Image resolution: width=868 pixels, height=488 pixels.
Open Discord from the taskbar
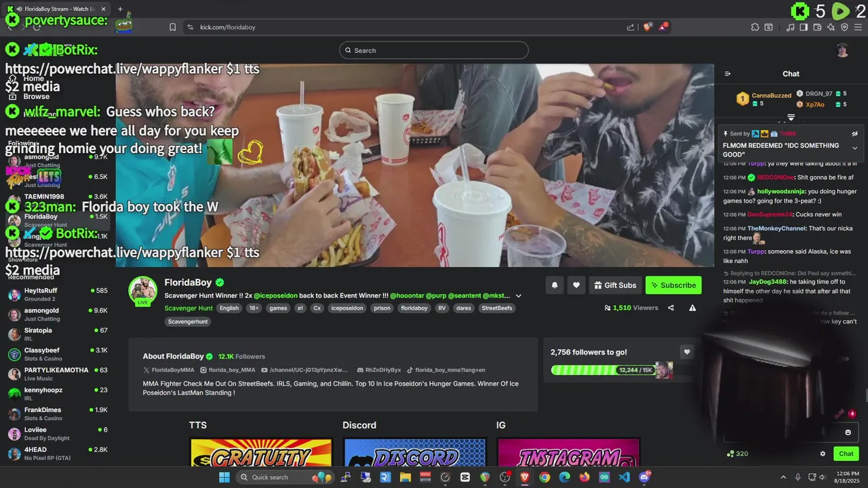644,477
